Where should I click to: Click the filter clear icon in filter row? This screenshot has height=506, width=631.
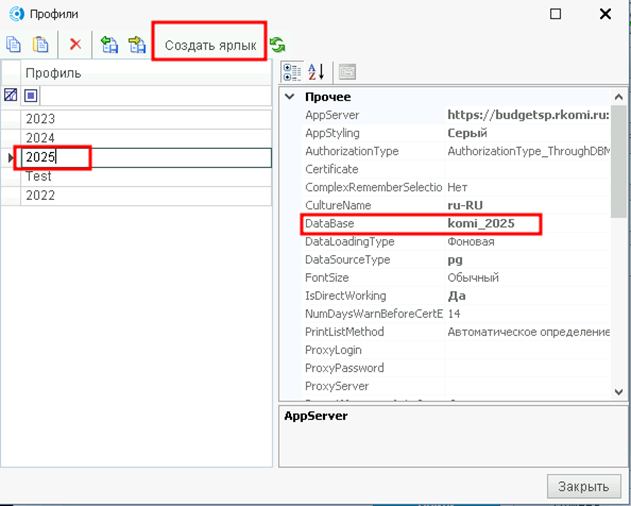pyautogui.click(x=11, y=96)
